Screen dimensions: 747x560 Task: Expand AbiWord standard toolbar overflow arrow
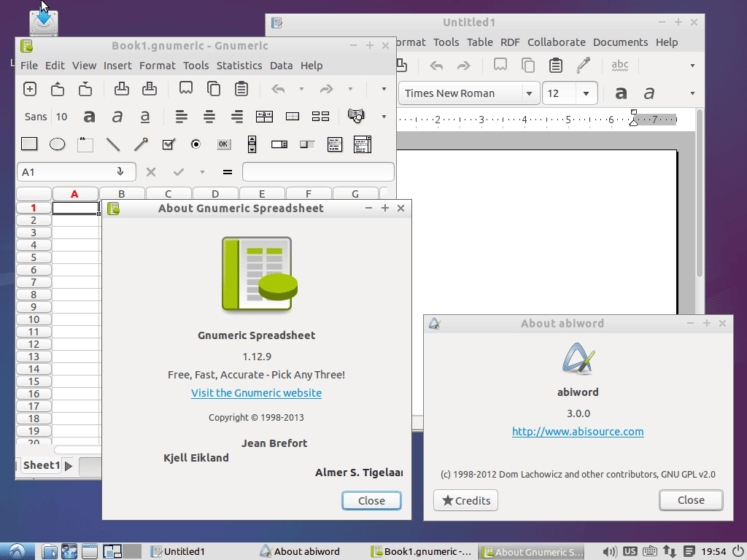click(692, 65)
